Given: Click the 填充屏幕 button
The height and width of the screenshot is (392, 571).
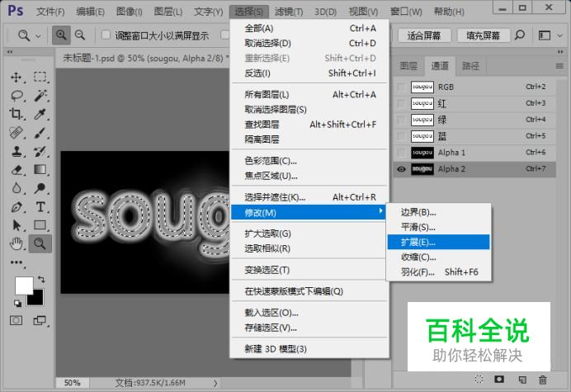Looking at the screenshot, I should (483, 35).
